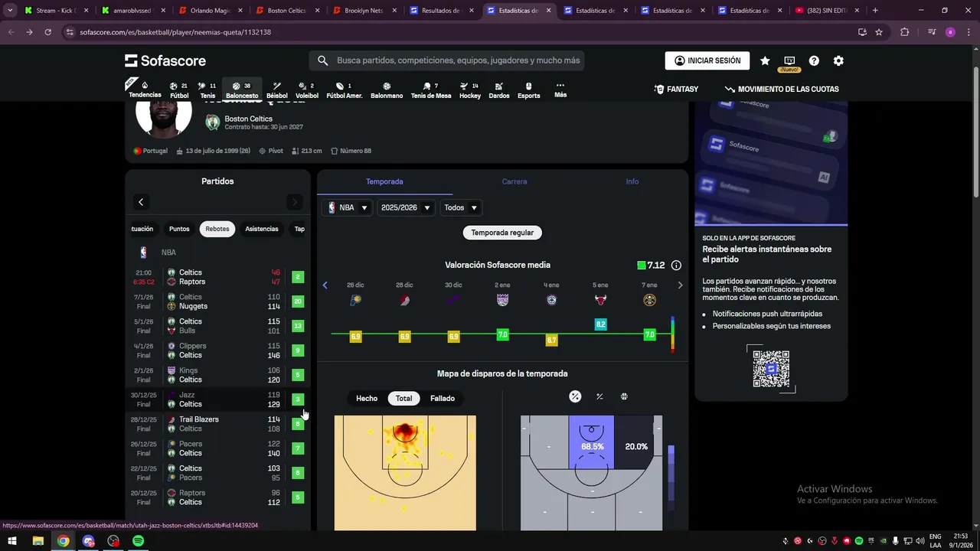Click the 8.2 rating marker
Image resolution: width=980 pixels, height=551 pixels.
coord(600,324)
